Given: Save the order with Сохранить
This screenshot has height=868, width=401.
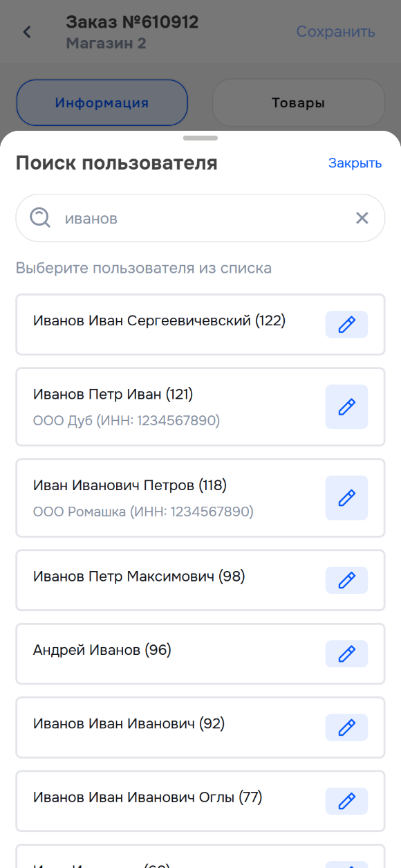Looking at the screenshot, I should (336, 32).
